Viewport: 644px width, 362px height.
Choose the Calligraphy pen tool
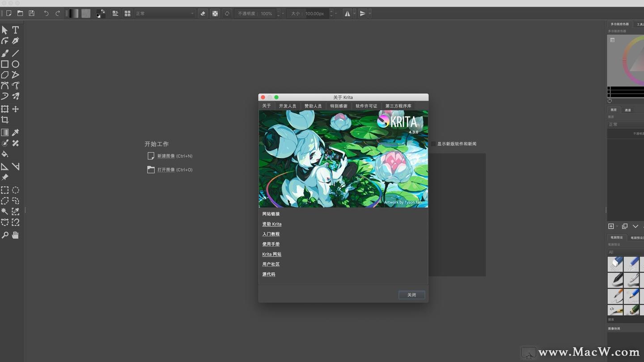(x=16, y=41)
